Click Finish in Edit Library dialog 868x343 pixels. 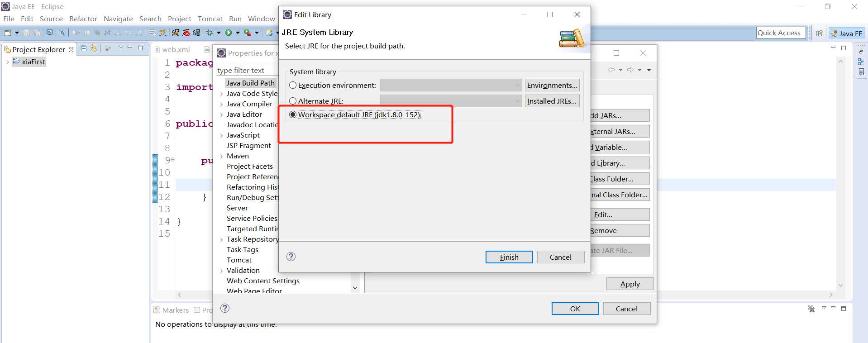pos(509,257)
